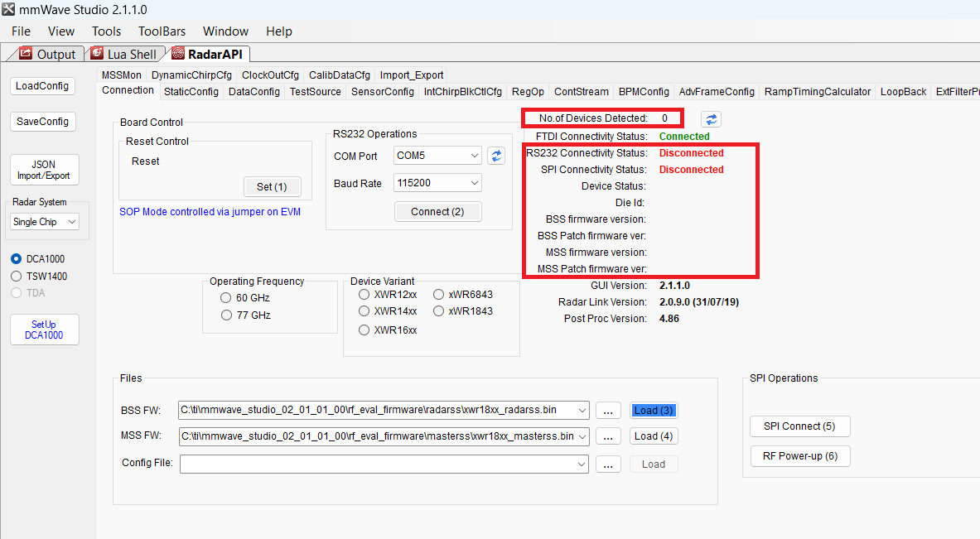This screenshot has width=980, height=539.
Task: Open the Help menu
Action: 278,31
